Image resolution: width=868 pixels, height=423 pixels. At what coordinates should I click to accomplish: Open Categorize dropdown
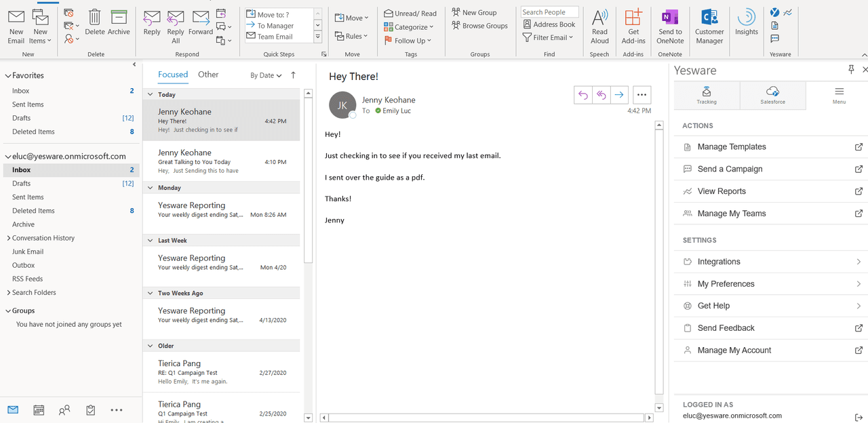tap(409, 27)
